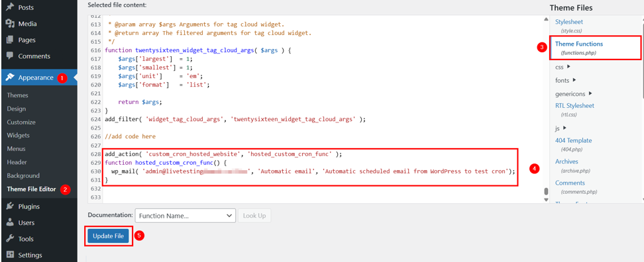The width and height of the screenshot is (644, 262).
Task: Open Widgets submenu item
Action: point(18,136)
